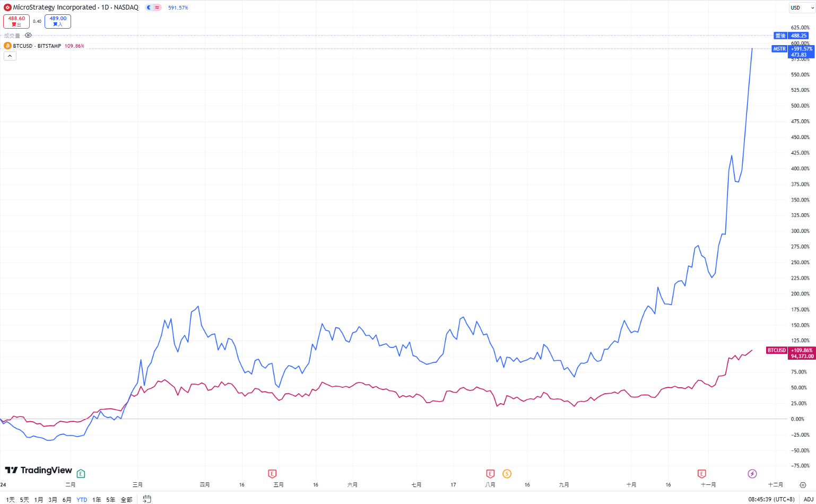Click the 十月 time axis label
The width and height of the screenshot is (816, 504).
(x=631, y=485)
